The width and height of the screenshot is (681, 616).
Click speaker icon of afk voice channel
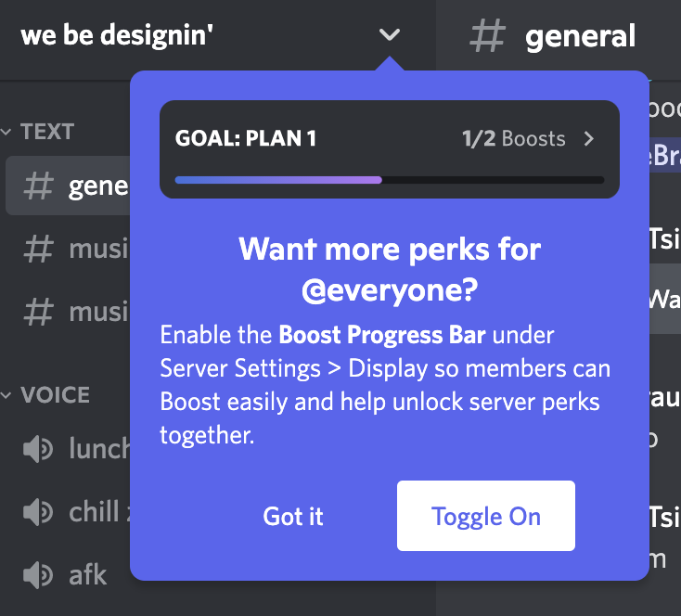pyautogui.click(x=38, y=574)
